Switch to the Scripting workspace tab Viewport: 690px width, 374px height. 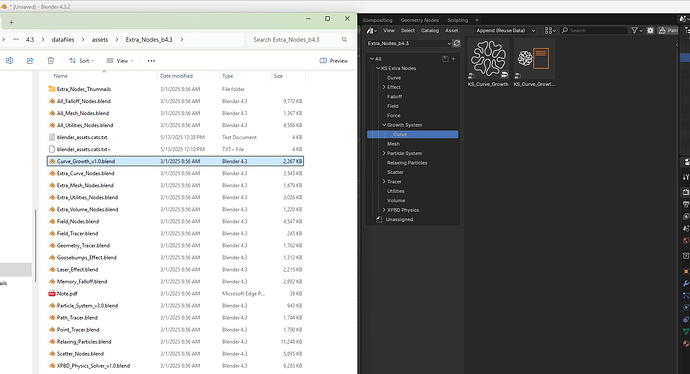pyautogui.click(x=458, y=20)
